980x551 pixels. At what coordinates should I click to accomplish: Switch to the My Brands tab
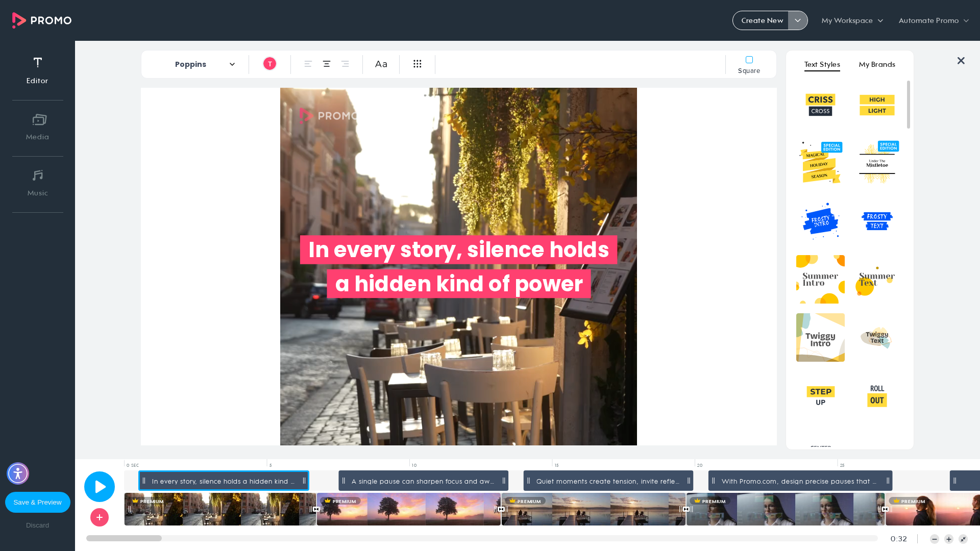click(877, 64)
